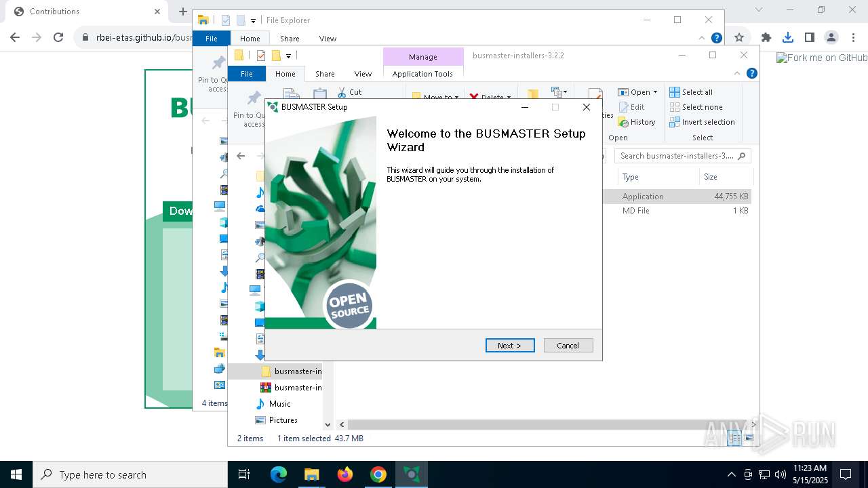The height and width of the screenshot is (488, 868).
Task: Click Invert selection in the ribbon
Action: point(702,122)
